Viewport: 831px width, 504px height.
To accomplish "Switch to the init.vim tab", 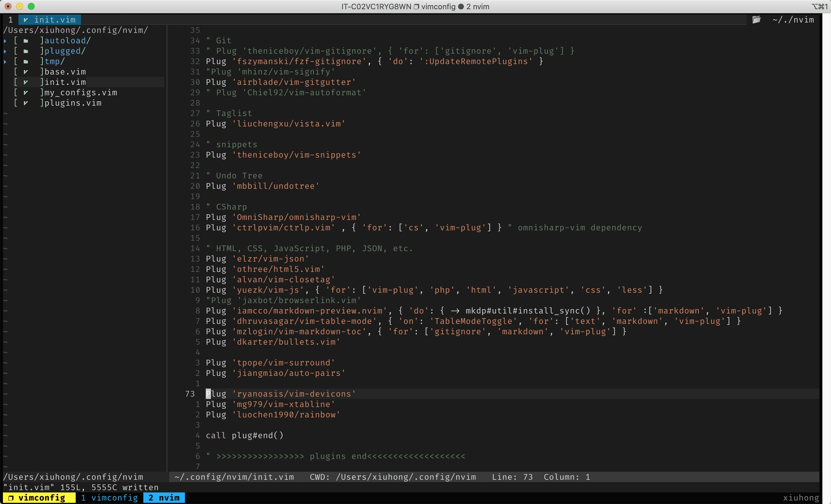I will [50, 20].
